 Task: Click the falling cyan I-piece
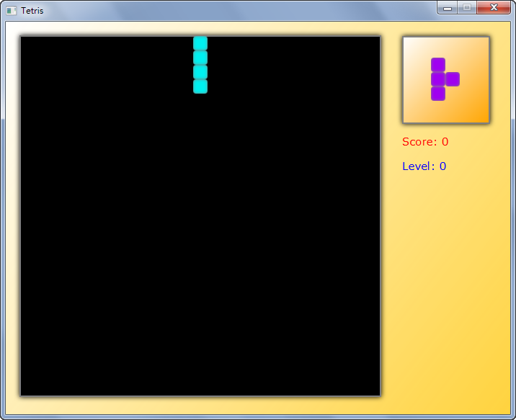tap(200, 65)
